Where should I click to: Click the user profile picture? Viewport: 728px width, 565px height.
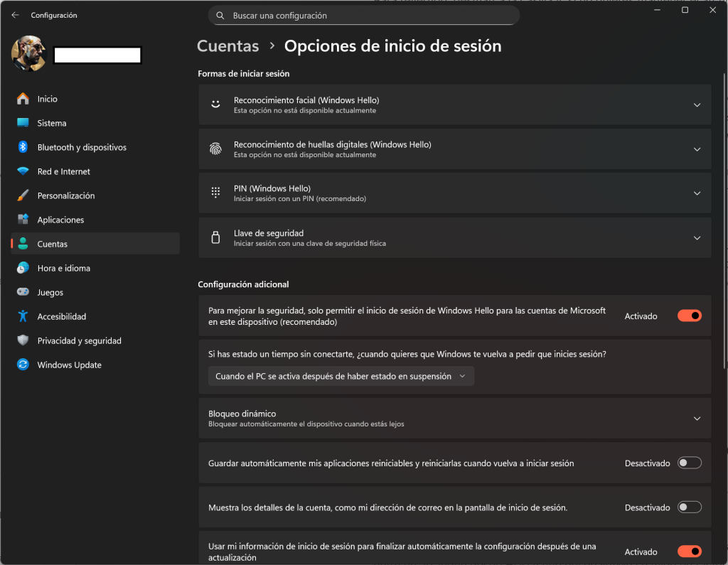[x=29, y=54]
